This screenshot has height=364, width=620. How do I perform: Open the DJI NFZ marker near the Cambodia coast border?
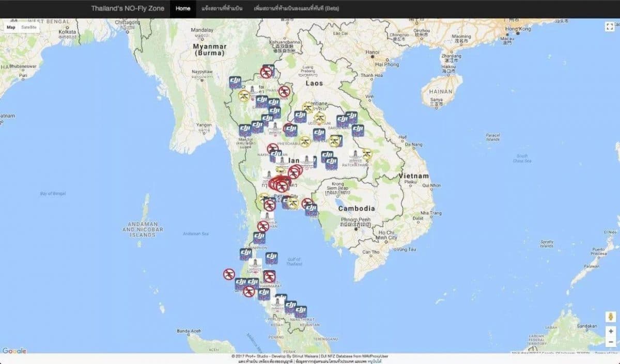pos(311,210)
